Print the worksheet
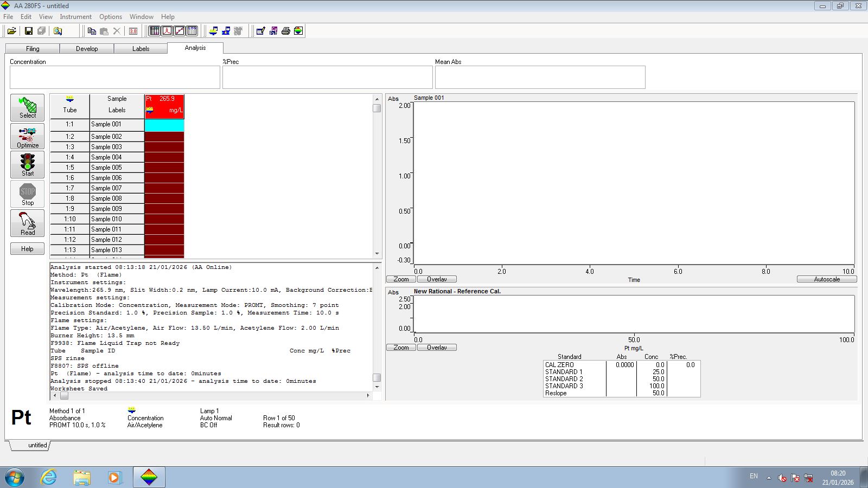This screenshot has width=868, height=488. pos(285,31)
